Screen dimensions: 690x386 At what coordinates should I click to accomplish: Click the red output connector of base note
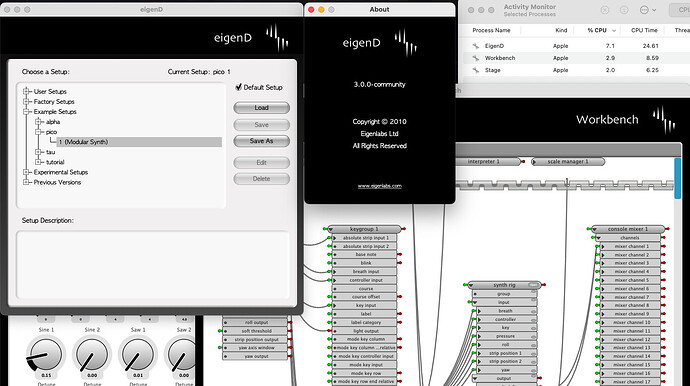point(400,254)
